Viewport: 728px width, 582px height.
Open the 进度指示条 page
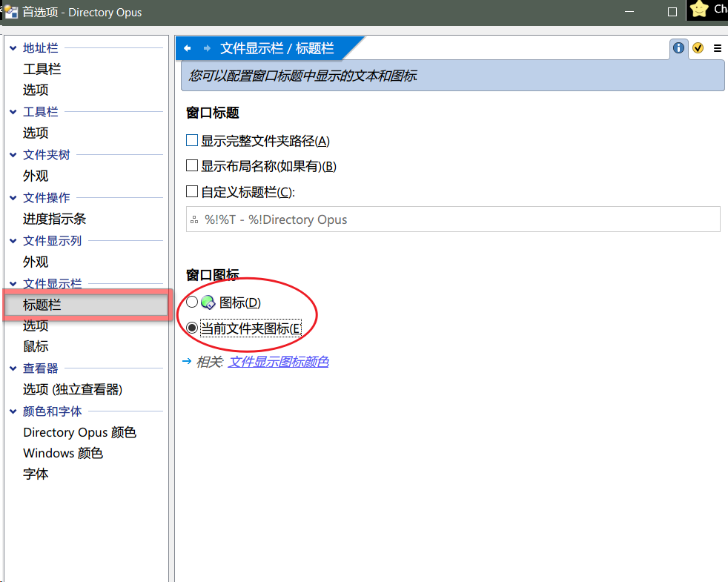coord(55,219)
